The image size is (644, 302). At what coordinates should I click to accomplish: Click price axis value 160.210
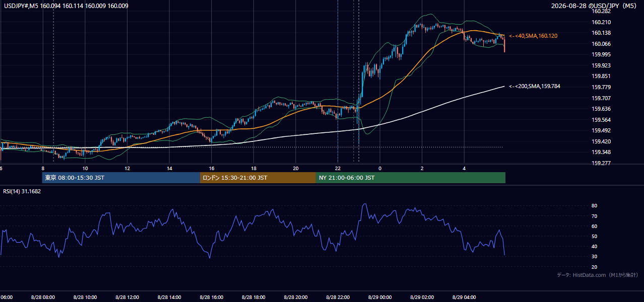pyautogui.click(x=601, y=22)
